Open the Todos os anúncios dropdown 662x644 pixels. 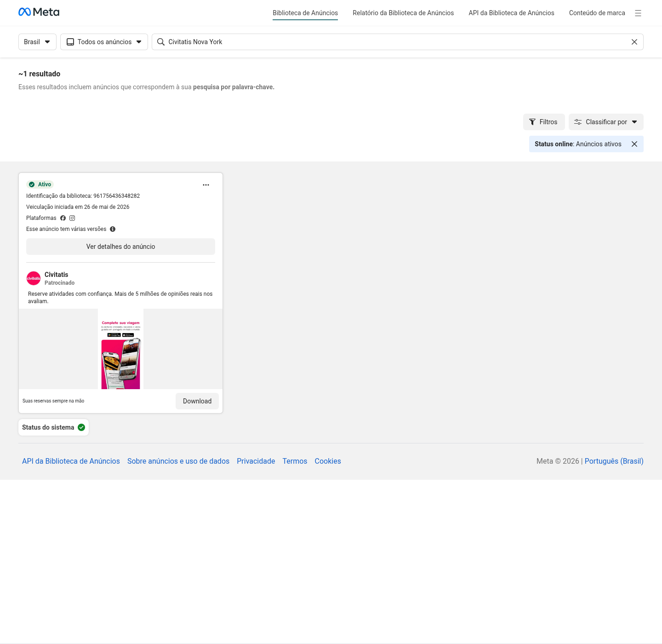(x=104, y=42)
